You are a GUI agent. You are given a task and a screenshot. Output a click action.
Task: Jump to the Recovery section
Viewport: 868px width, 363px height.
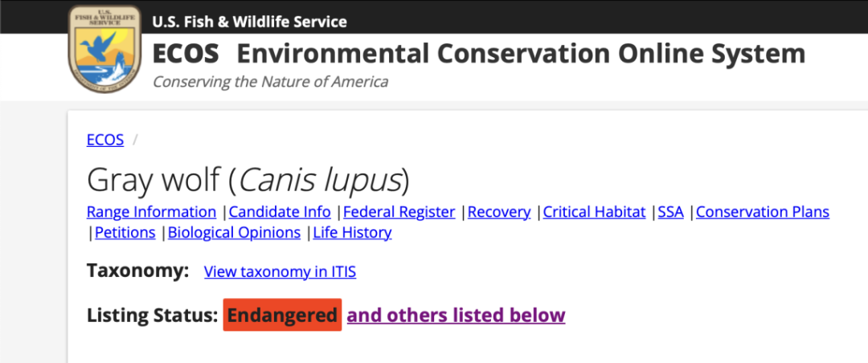coord(499,212)
